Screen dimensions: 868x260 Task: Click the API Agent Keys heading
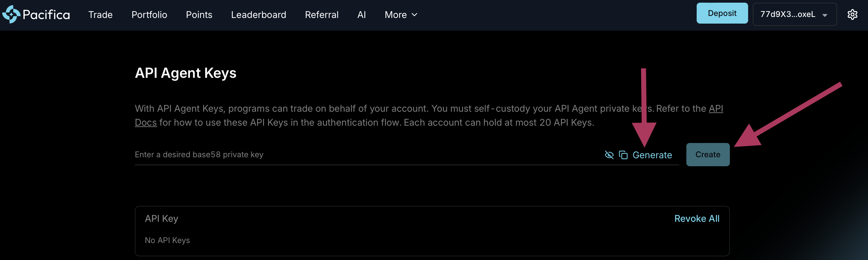pos(185,73)
